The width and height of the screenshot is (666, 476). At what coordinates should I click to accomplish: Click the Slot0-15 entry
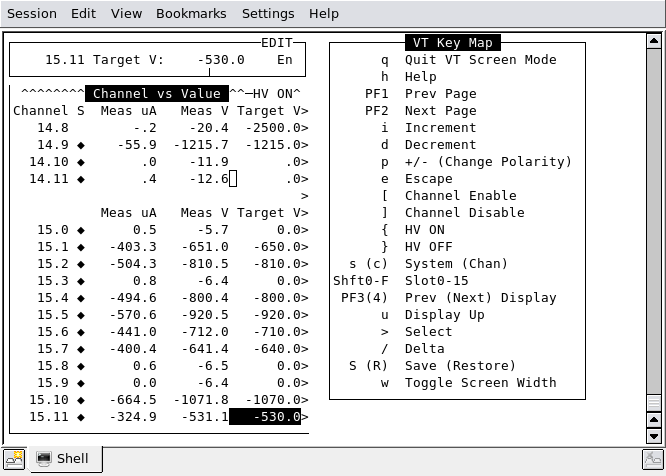437,281
